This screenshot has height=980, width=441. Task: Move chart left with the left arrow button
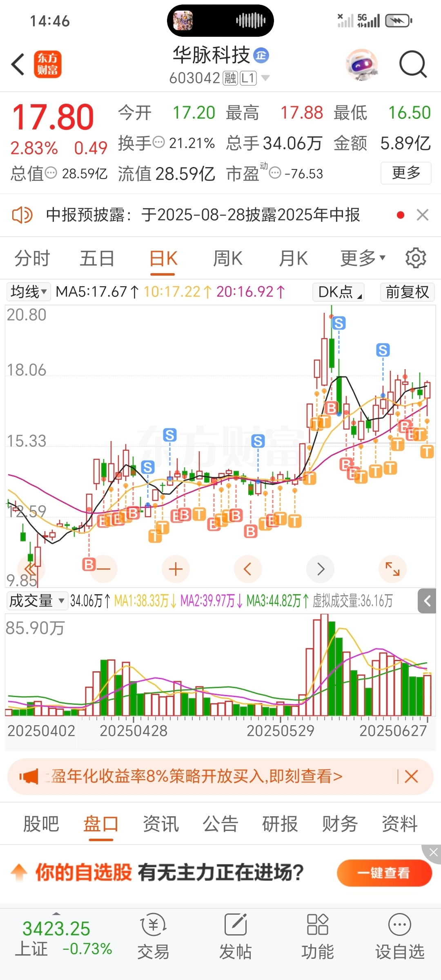pos(248,569)
